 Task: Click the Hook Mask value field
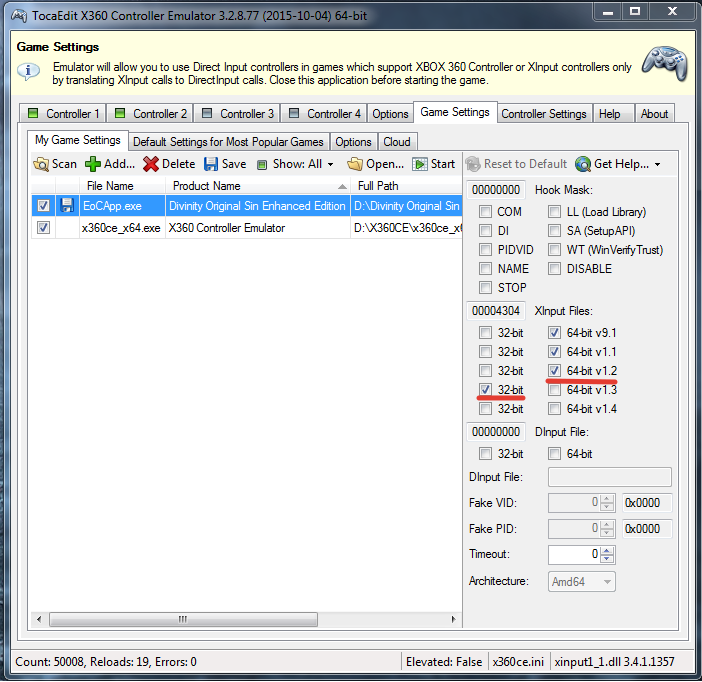496,190
